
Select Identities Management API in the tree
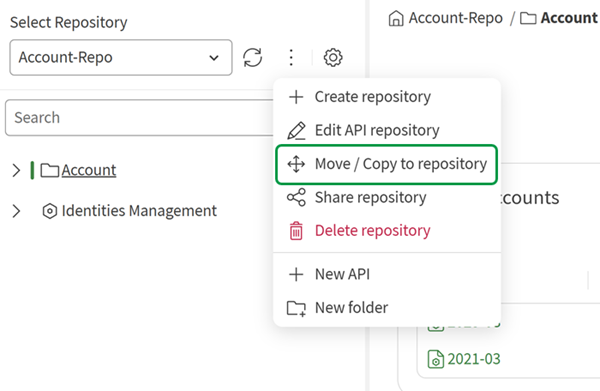(139, 211)
